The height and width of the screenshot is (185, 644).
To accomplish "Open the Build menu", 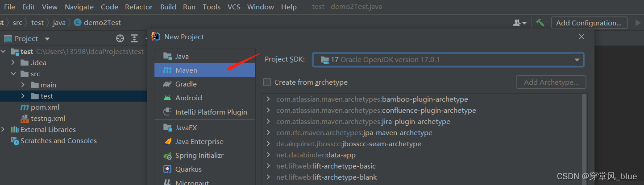I will tap(168, 7).
